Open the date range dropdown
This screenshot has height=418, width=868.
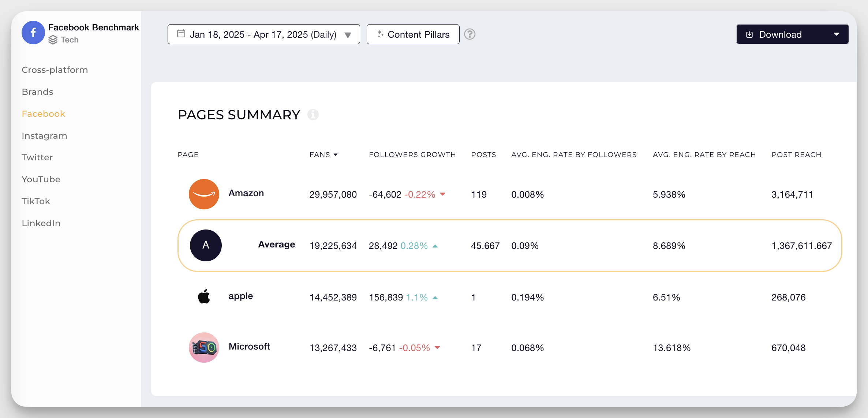pyautogui.click(x=263, y=34)
